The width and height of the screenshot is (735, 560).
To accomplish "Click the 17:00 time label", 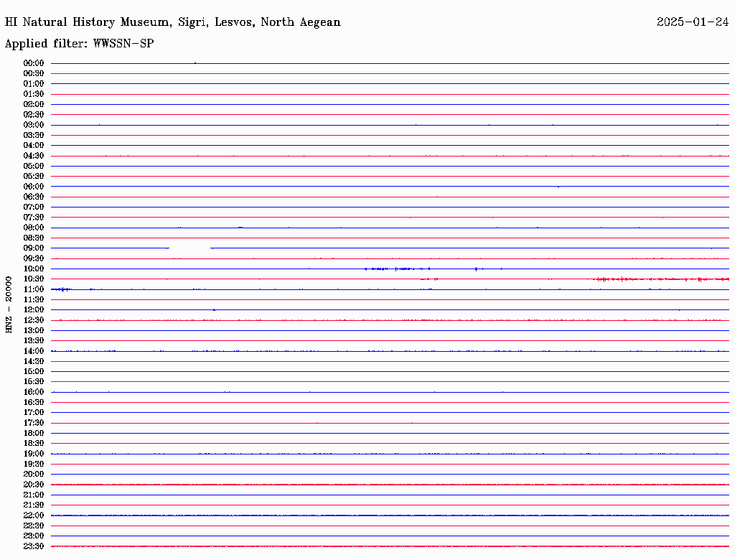I will [x=34, y=413].
